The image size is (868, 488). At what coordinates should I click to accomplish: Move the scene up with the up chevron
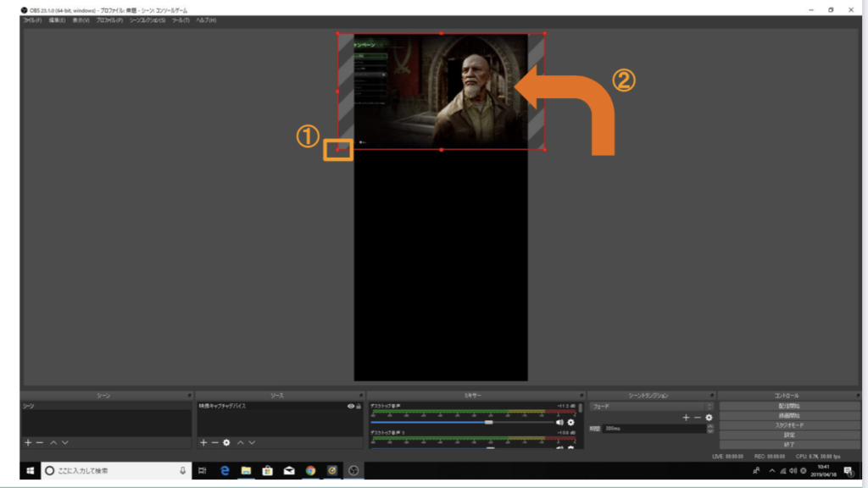click(x=53, y=443)
